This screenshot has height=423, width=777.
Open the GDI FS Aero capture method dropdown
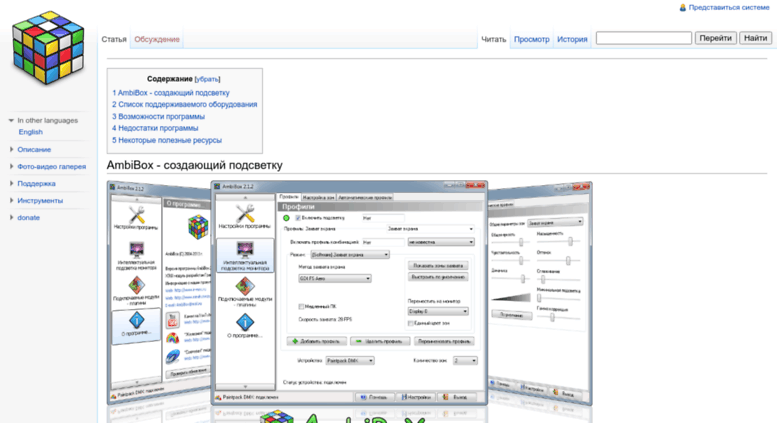tap(334, 279)
